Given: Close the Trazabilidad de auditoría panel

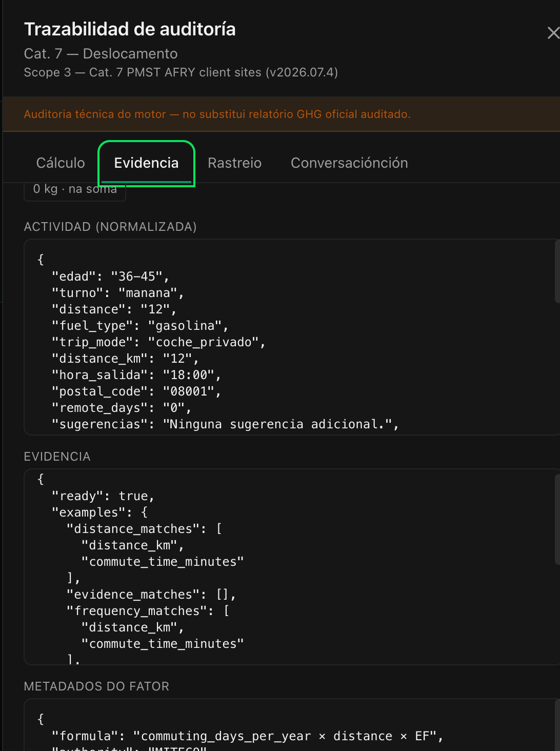Looking at the screenshot, I should [553, 33].
